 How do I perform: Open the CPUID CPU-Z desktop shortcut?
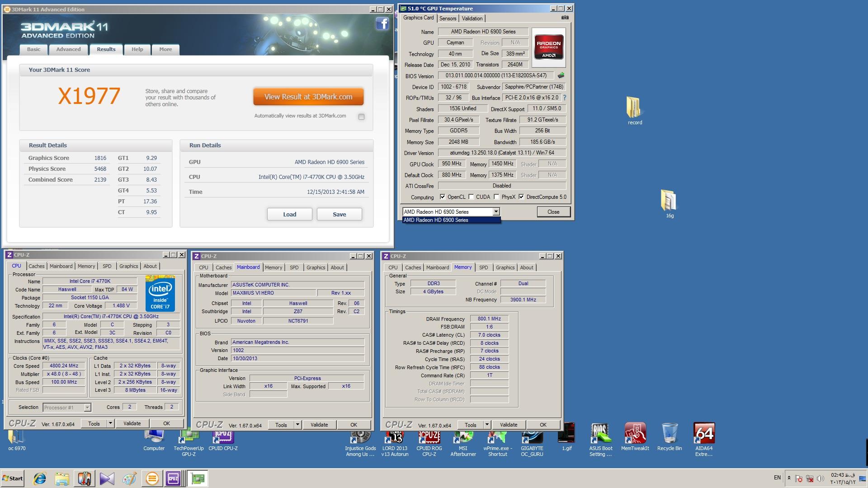pos(223,441)
